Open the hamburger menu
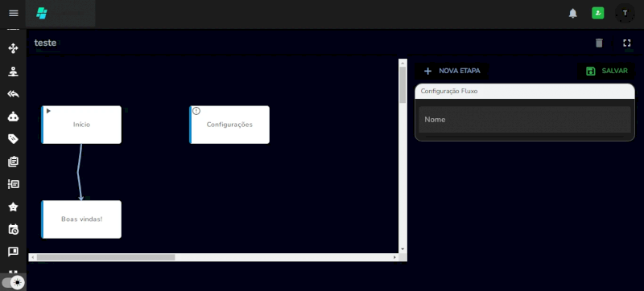644x291 pixels. tap(14, 13)
